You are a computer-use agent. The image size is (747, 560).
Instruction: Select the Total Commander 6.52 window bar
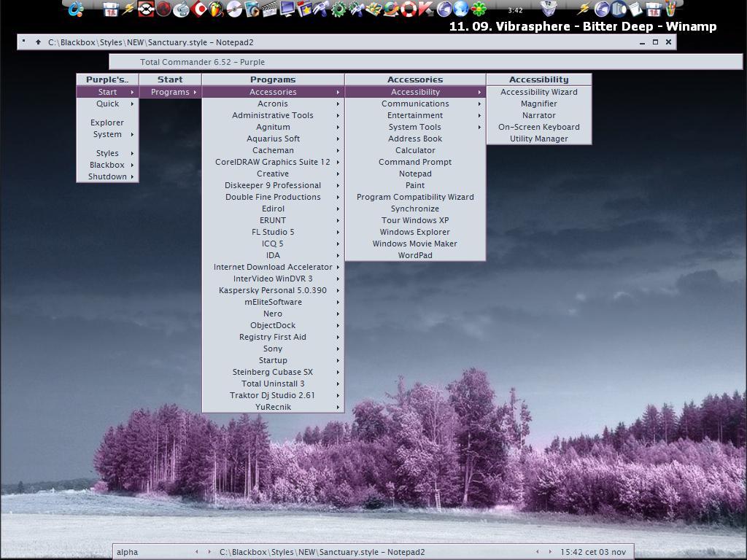[425, 62]
